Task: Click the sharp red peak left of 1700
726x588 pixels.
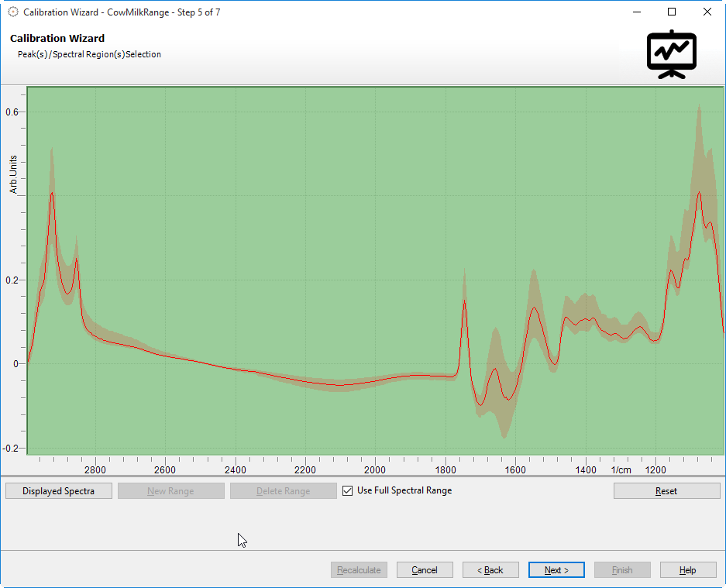Action: click(464, 301)
